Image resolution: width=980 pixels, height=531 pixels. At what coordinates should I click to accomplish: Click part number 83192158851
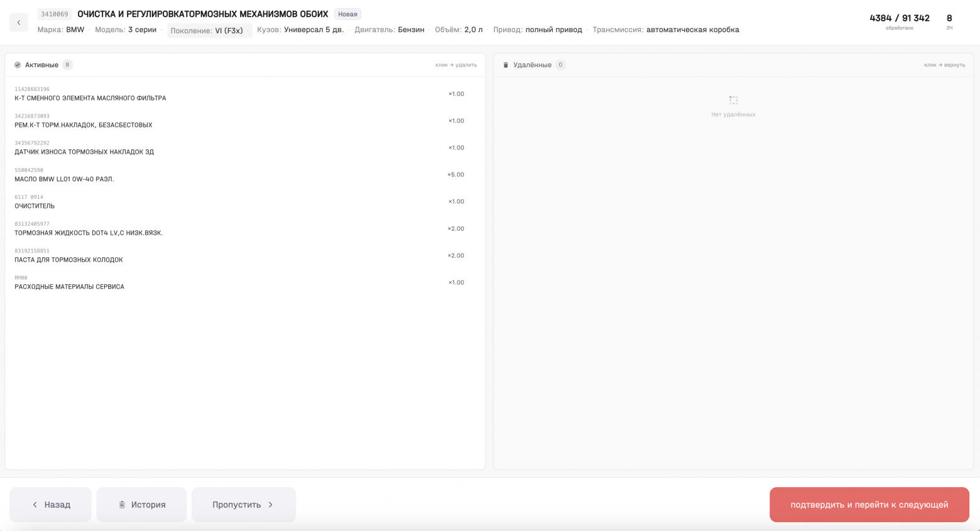[32, 251]
